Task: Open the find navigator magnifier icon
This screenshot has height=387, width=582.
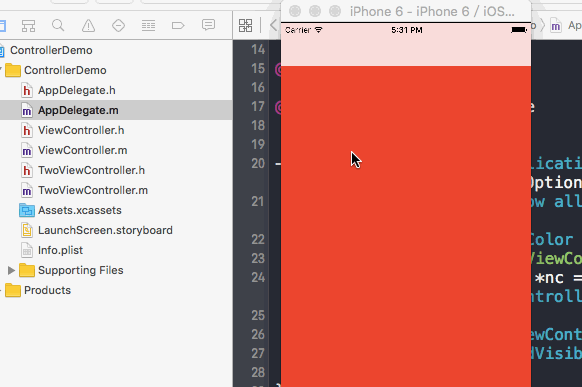Action: coord(58,26)
